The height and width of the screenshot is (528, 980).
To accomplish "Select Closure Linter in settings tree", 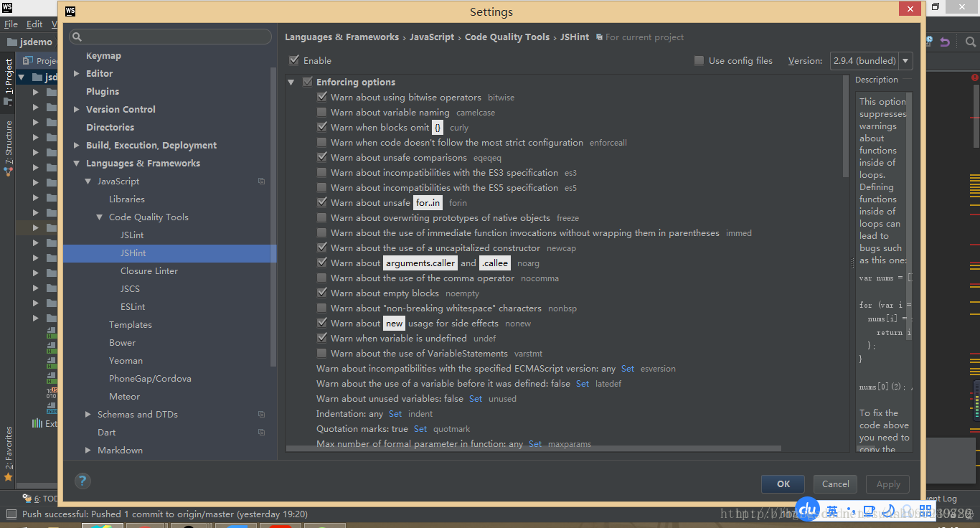I will (x=149, y=270).
